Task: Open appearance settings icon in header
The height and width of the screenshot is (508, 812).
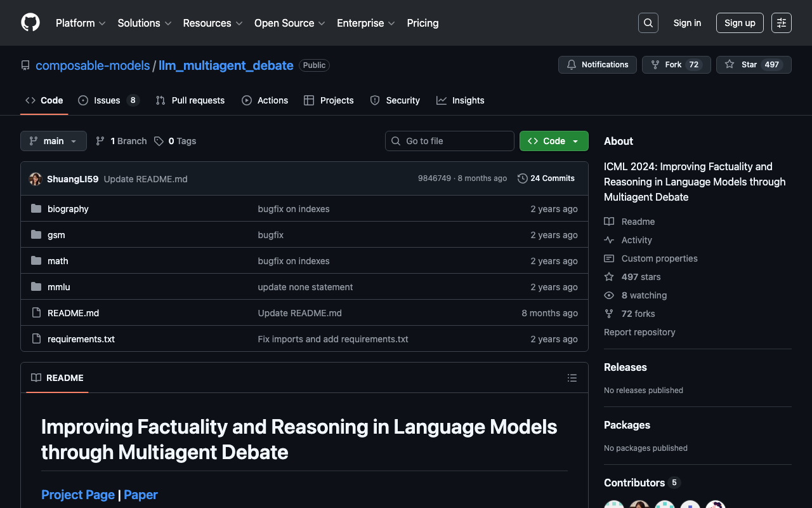Action: point(781,23)
